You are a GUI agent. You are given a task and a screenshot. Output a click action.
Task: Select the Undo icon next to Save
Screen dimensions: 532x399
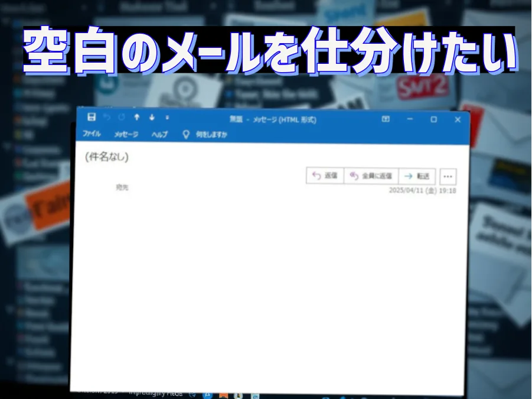pyautogui.click(x=106, y=118)
